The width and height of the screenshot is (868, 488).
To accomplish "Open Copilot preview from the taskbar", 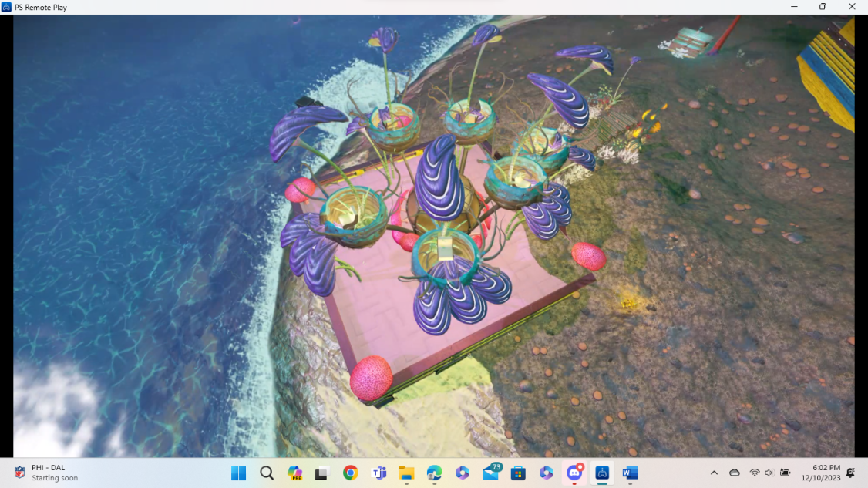I will click(x=295, y=473).
